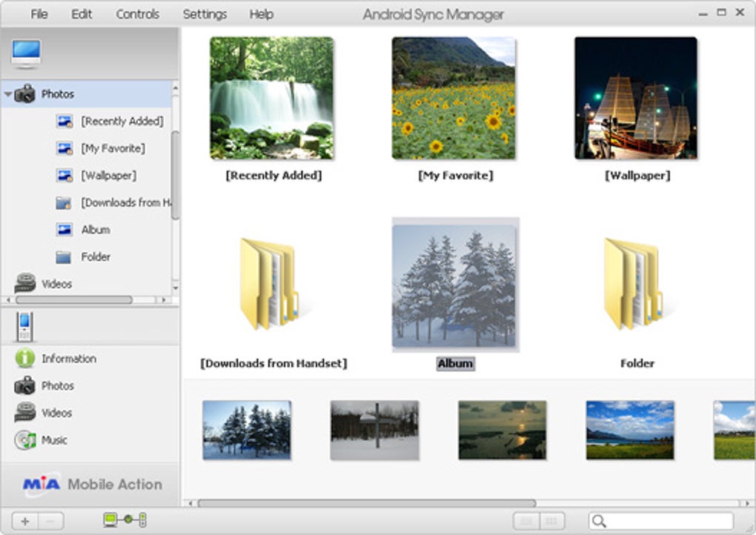Viewport: 756px width, 535px height.
Task: Select [Wallpaper] in the sidebar tree
Action: 108,176
